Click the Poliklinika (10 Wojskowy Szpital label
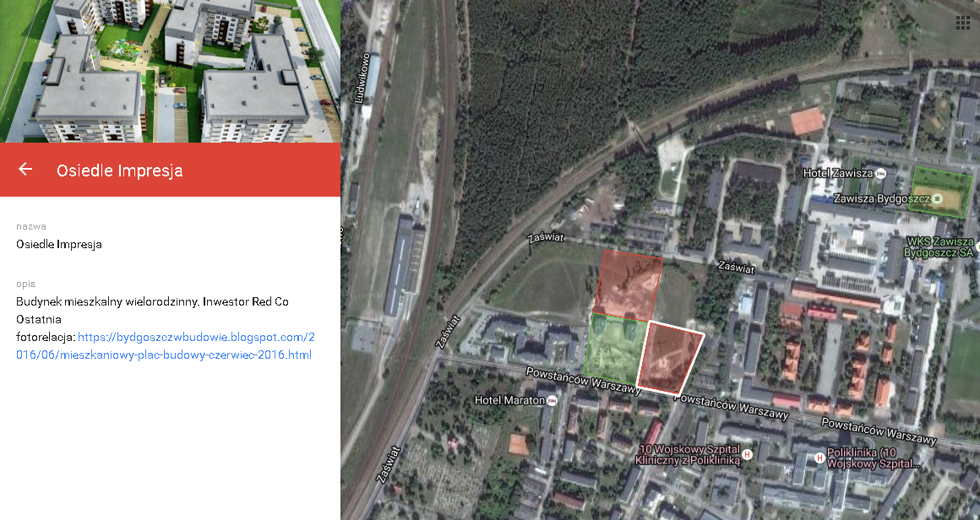 coord(873,458)
